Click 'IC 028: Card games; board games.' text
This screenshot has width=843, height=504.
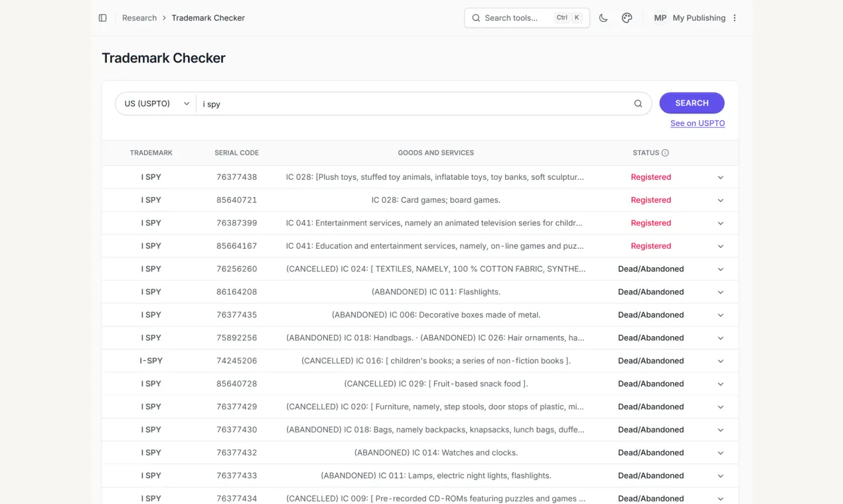pos(436,200)
